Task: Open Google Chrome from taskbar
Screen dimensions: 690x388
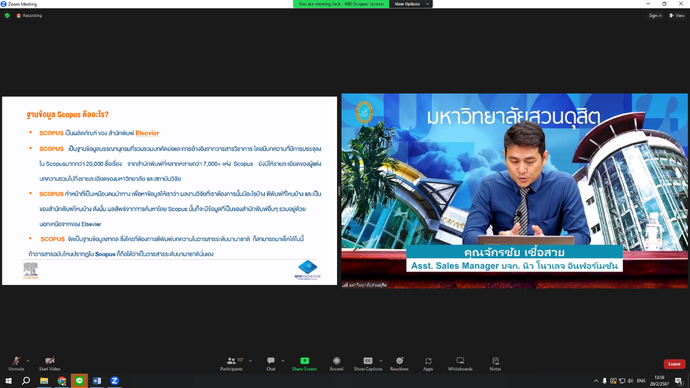Action: pyautogui.click(x=62, y=381)
